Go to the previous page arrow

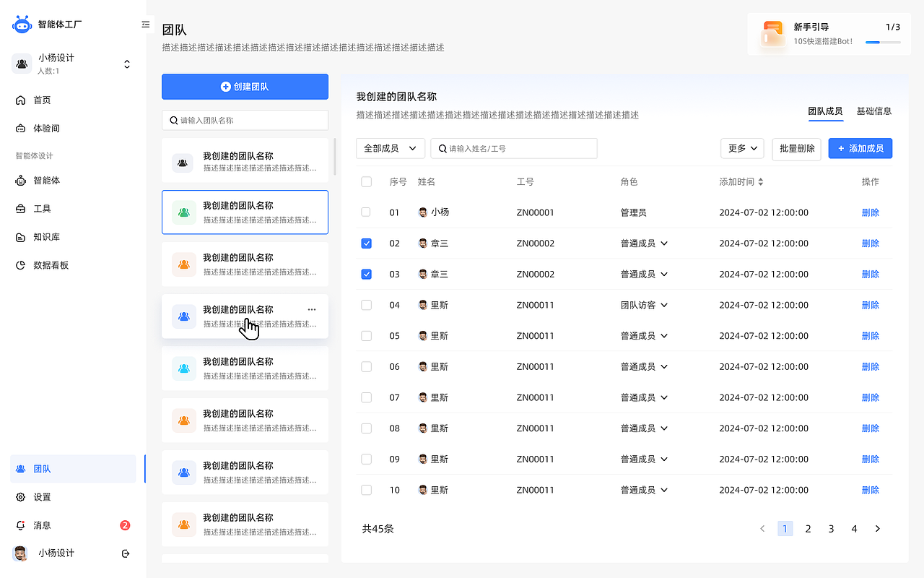point(762,529)
